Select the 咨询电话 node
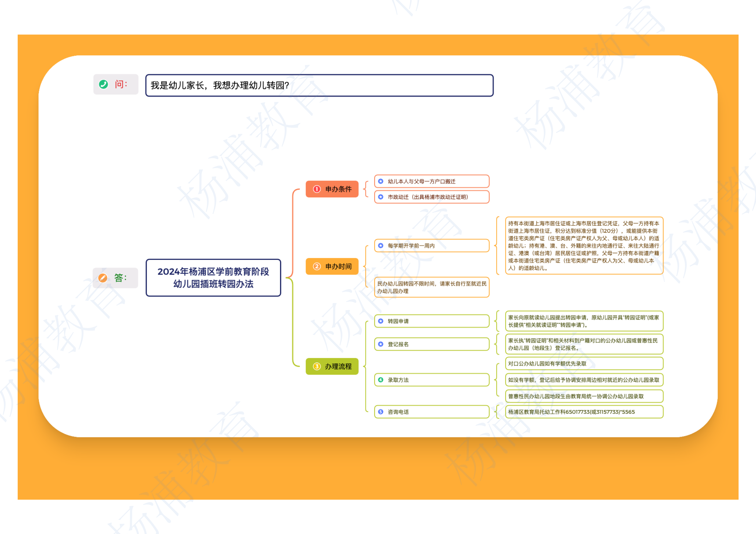 click(x=432, y=412)
